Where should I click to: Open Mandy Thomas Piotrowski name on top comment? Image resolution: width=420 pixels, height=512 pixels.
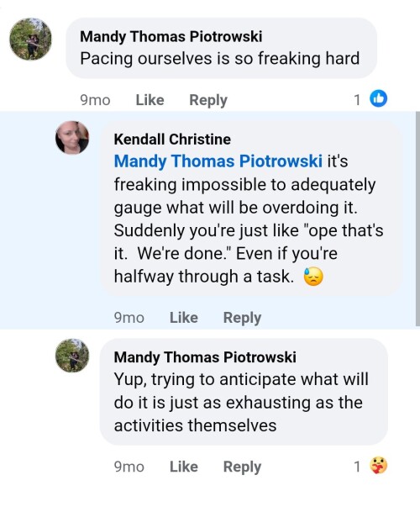tap(171, 36)
